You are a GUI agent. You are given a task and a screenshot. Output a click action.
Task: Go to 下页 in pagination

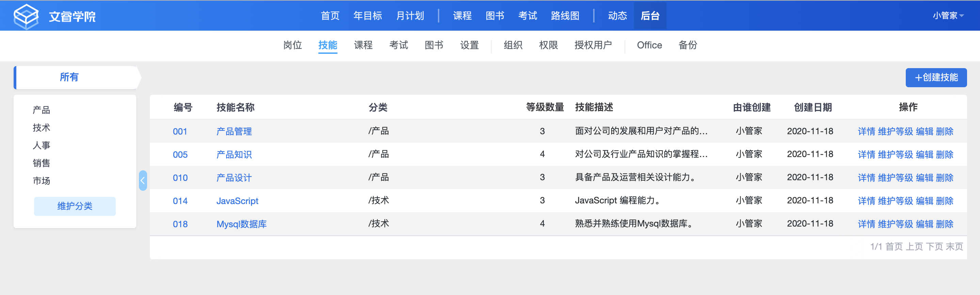tap(934, 247)
